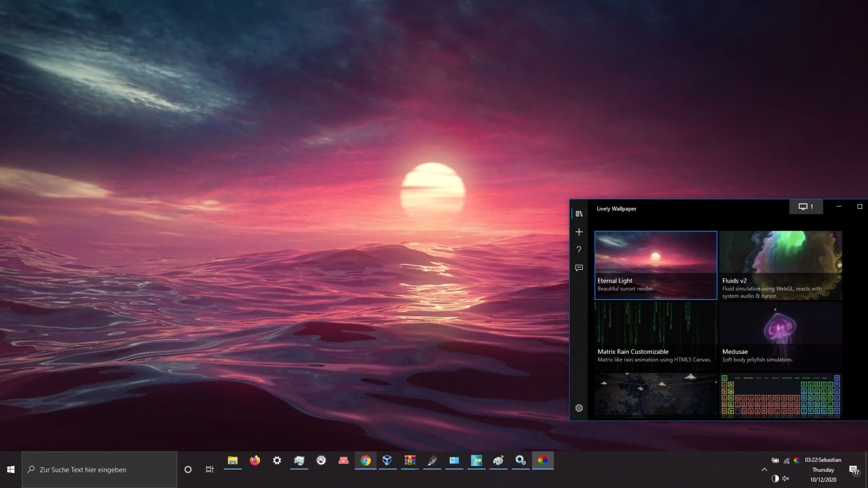Choose the paper boats wave wallpaper thumbnail

656,396
